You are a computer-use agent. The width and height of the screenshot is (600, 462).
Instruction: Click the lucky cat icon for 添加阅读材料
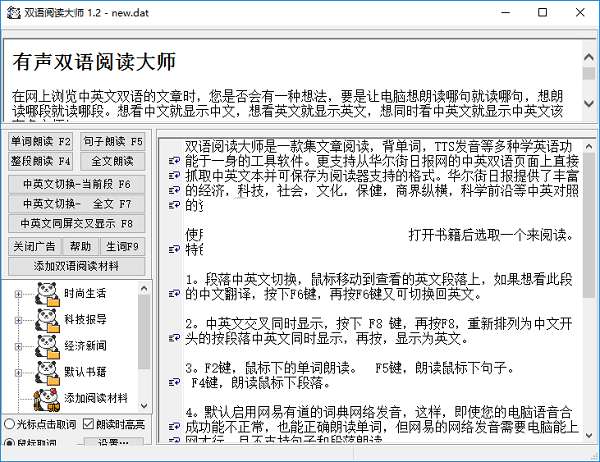tap(47, 399)
